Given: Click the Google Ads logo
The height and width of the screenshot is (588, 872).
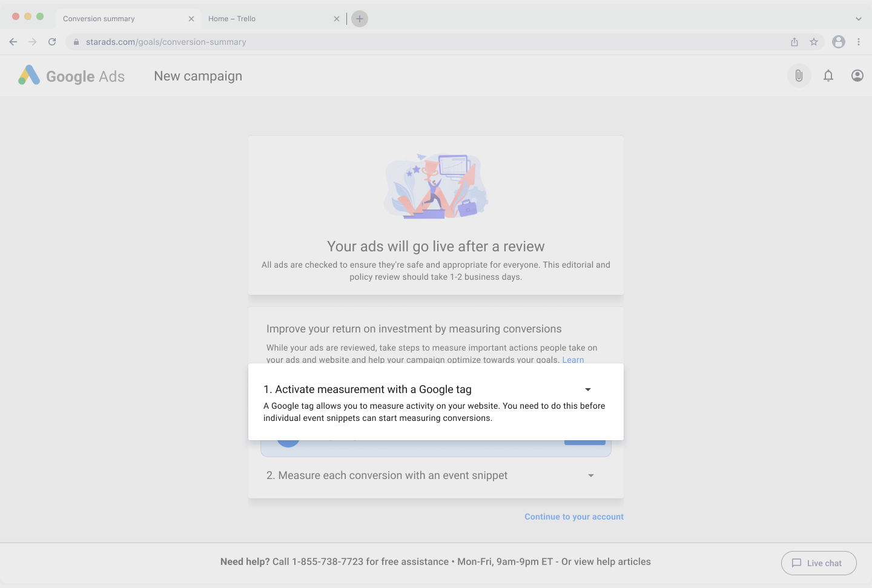Looking at the screenshot, I should point(71,76).
